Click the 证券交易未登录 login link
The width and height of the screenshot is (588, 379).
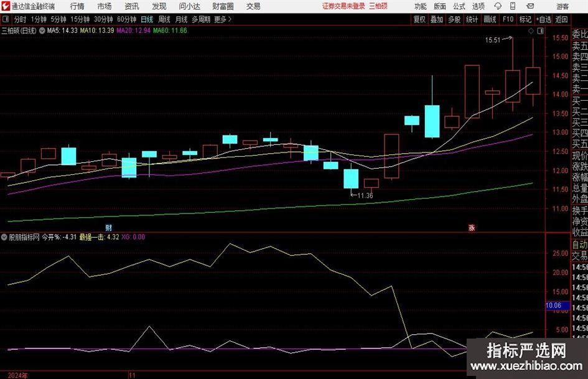click(343, 6)
